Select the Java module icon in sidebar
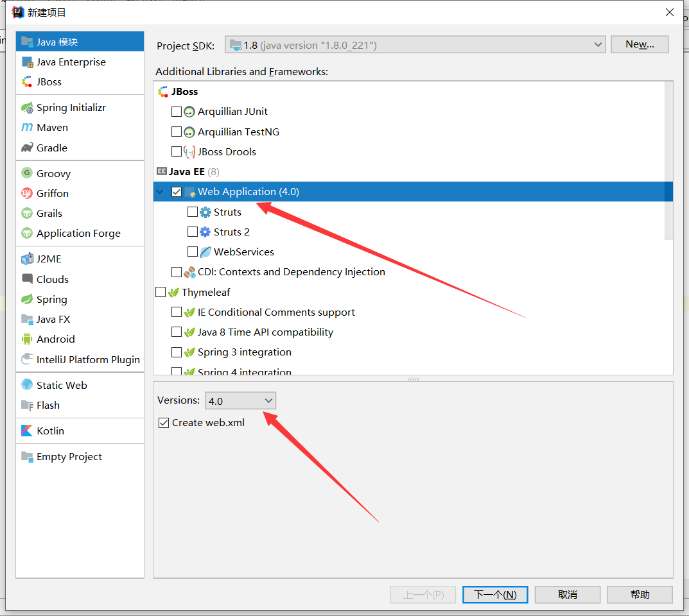Screen dimensions: 689x616 coord(27,42)
